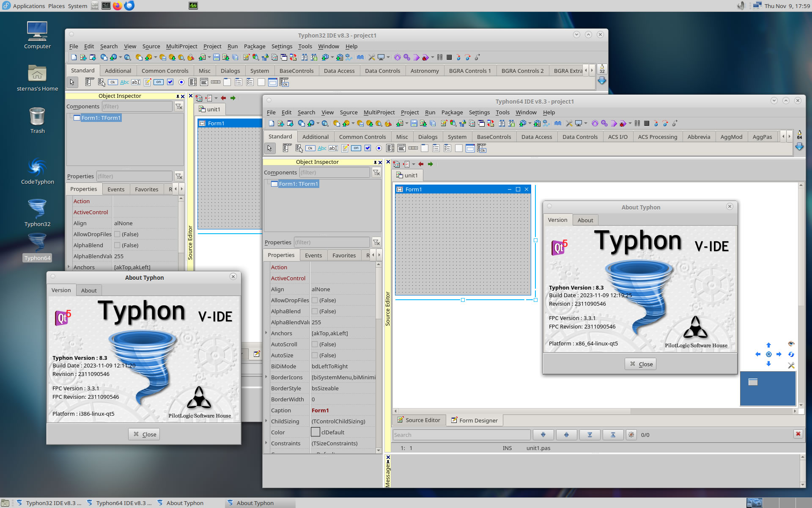The height and width of the screenshot is (508, 812).
Task: Select the TActionList component in Typhon64 palette
Action: click(482, 148)
